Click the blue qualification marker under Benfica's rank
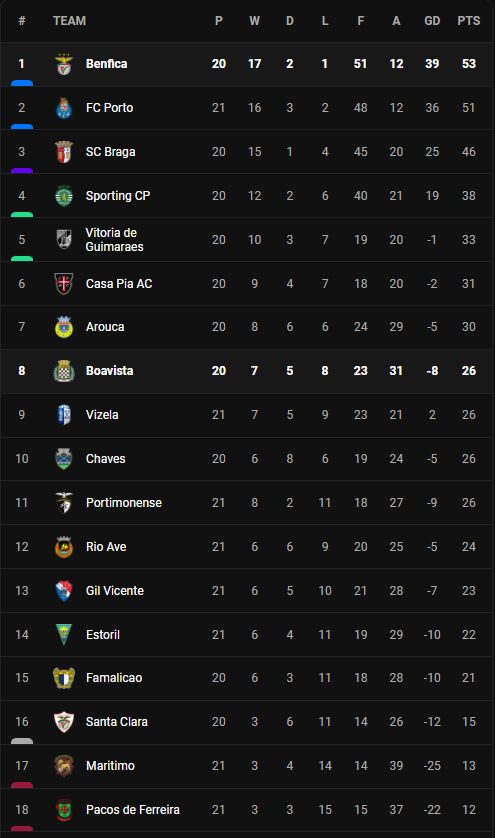This screenshot has height=838, width=495. click(22, 83)
